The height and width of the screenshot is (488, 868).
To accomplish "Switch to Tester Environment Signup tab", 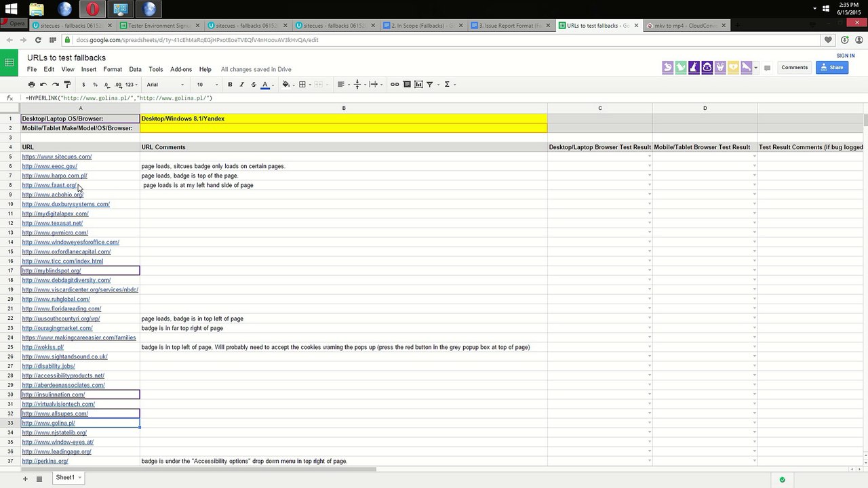I will point(161,26).
